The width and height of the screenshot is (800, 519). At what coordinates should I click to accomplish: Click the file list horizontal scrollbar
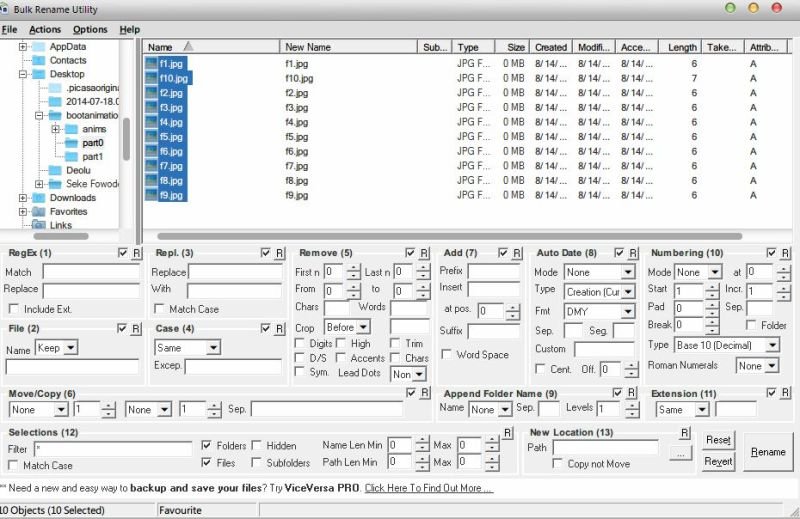coord(449,236)
